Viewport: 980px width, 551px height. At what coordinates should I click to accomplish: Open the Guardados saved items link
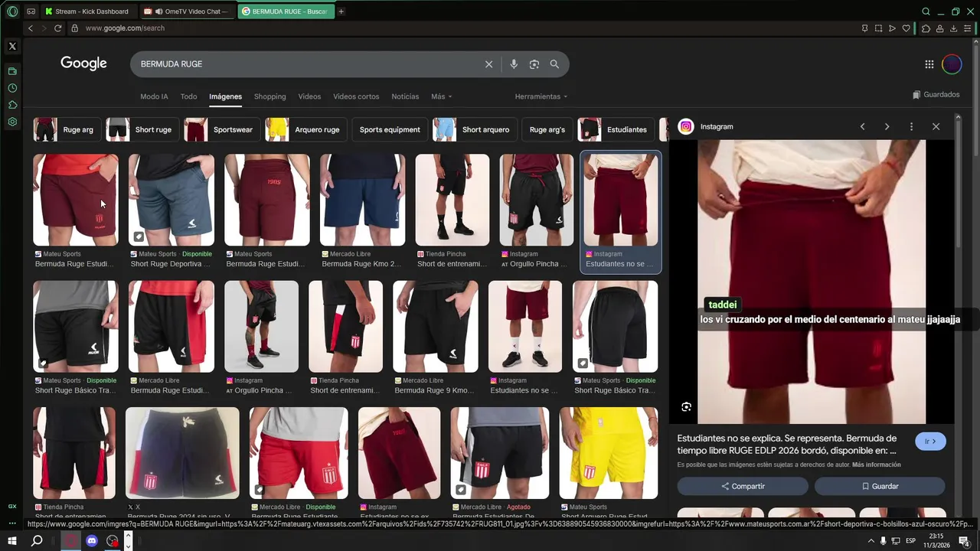click(x=936, y=95)
